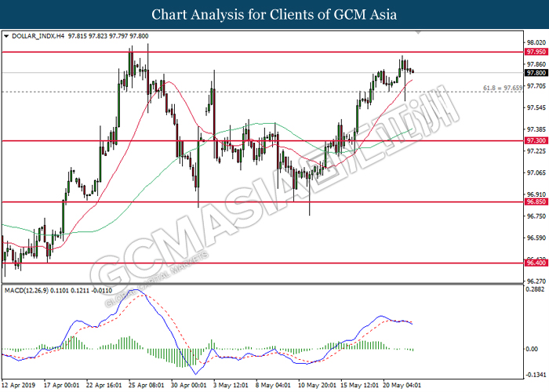Screen dimensions: 549x392
Task: Click the DOLLAR_INDX.H4 symbol label
Action: pyautogui.click(x=38, y=36)
